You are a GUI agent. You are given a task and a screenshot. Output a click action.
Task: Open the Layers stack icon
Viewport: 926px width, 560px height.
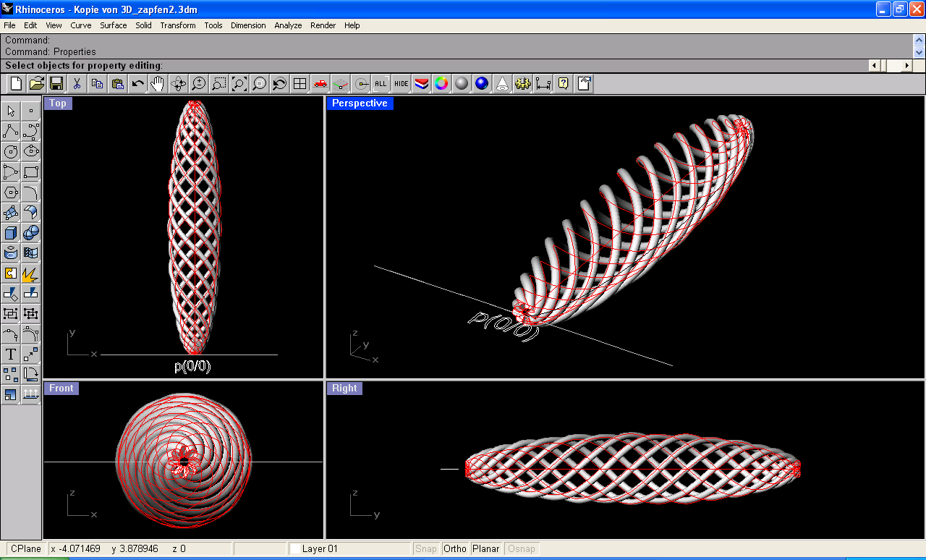(x=421, y=84)
